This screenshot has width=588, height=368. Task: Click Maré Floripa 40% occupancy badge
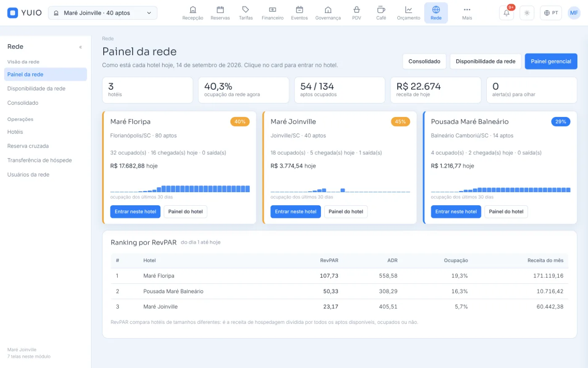240,122
